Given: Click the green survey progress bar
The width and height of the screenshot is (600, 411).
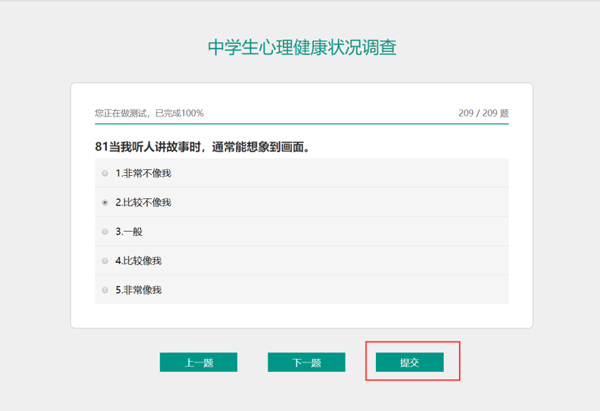Looking at the screenshot, I should tap(300, 124).
